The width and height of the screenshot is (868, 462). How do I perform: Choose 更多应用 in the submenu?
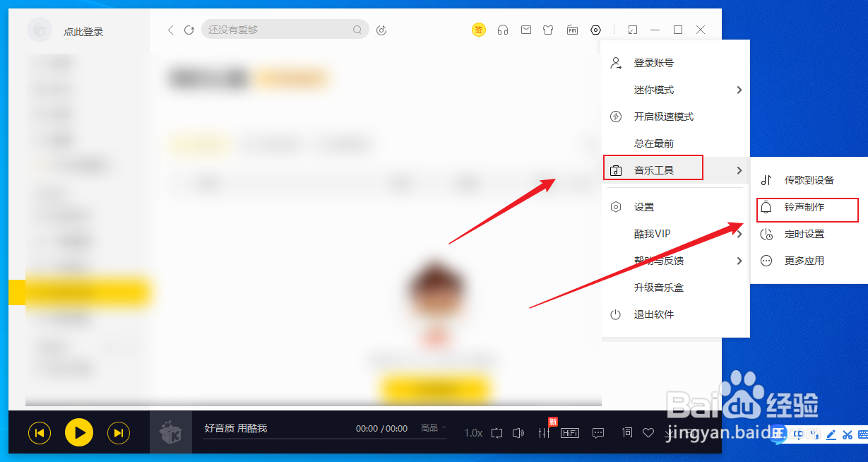(x=804, y=261)
